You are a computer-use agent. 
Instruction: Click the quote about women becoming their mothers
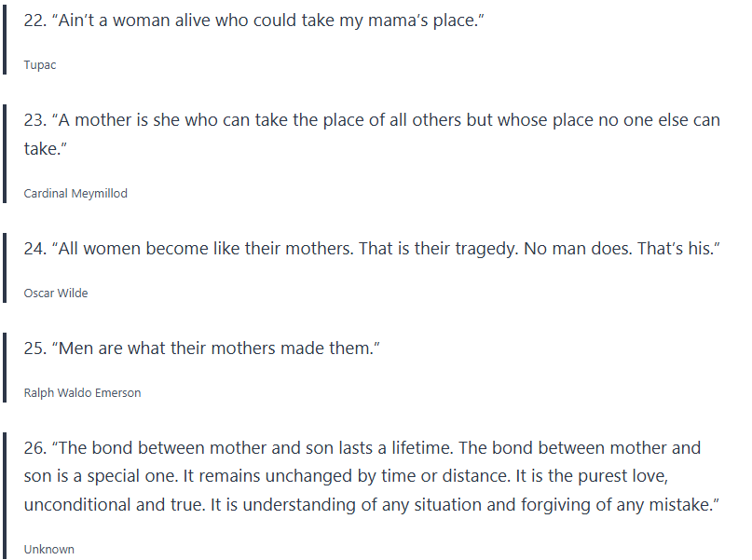coord(373,250)
